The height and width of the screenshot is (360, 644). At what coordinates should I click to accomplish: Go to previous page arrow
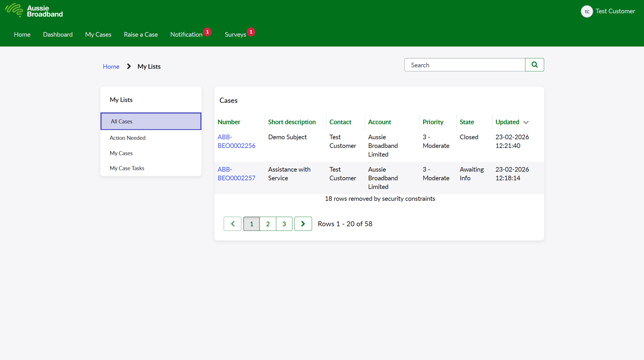click(232, 224)
